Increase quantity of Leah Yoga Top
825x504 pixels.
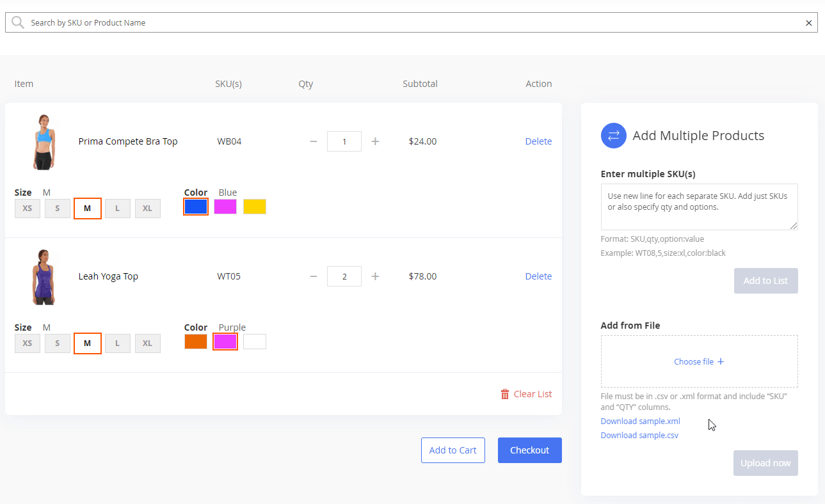[x=375, y=276]
